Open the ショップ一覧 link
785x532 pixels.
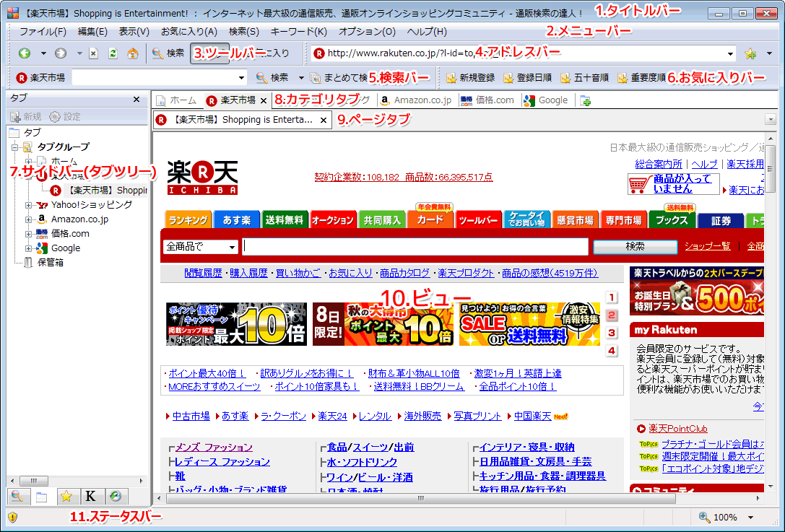(708, 246)
